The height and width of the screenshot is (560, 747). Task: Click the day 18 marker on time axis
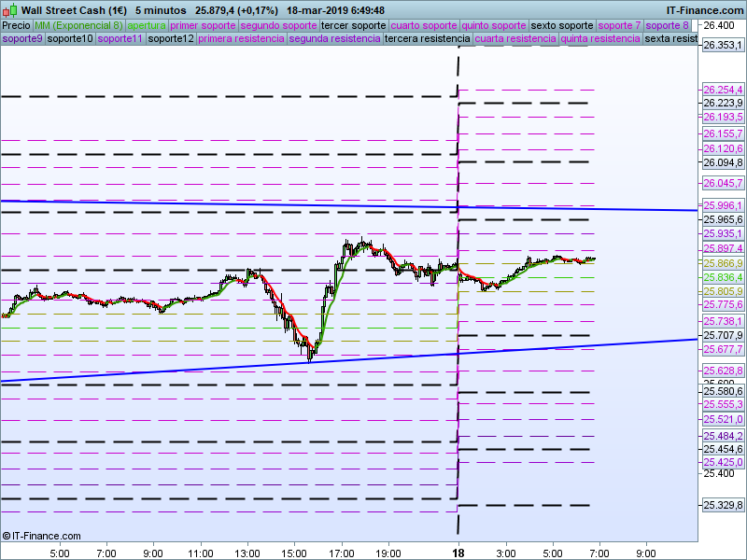(458, 553)
